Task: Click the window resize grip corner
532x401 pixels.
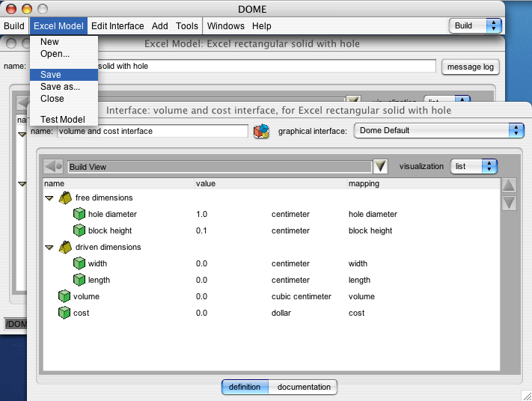Action: pyautogui.click(x=527, y=396)
